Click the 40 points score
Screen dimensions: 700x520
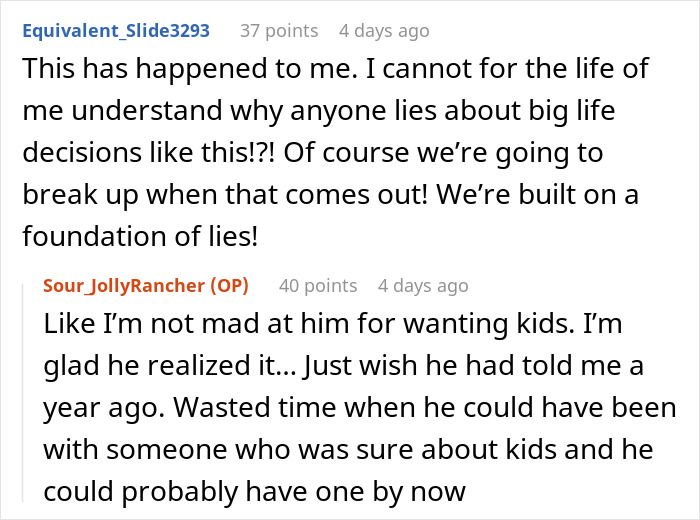(318, 285)
